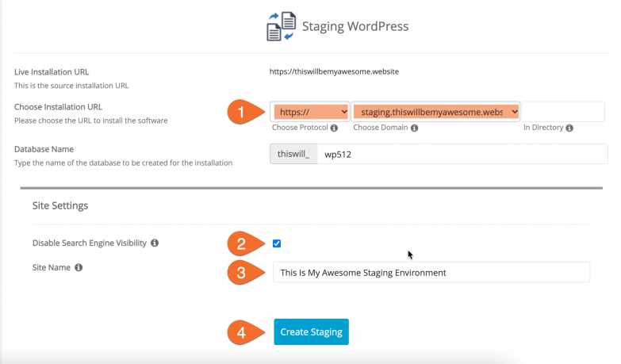Click the orange step 4 marker
The height and width of the screenshot is (364, 621).
pyautogui.click(x=242, y=331)
